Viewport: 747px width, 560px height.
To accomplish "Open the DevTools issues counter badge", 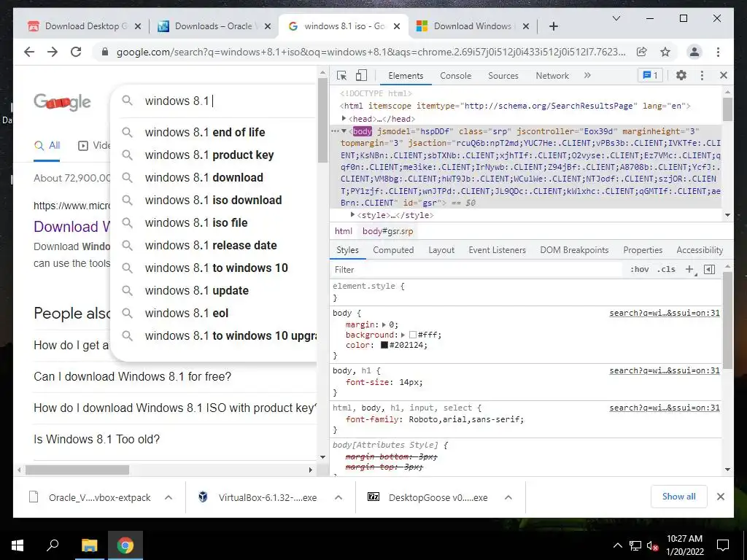I will tap(650, 75).
